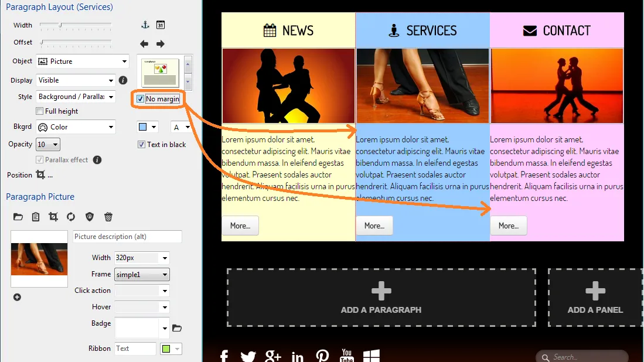Click the calendar icon next to the anchor
The height and width of the screenshot is (362, 644).
[161, 25]
